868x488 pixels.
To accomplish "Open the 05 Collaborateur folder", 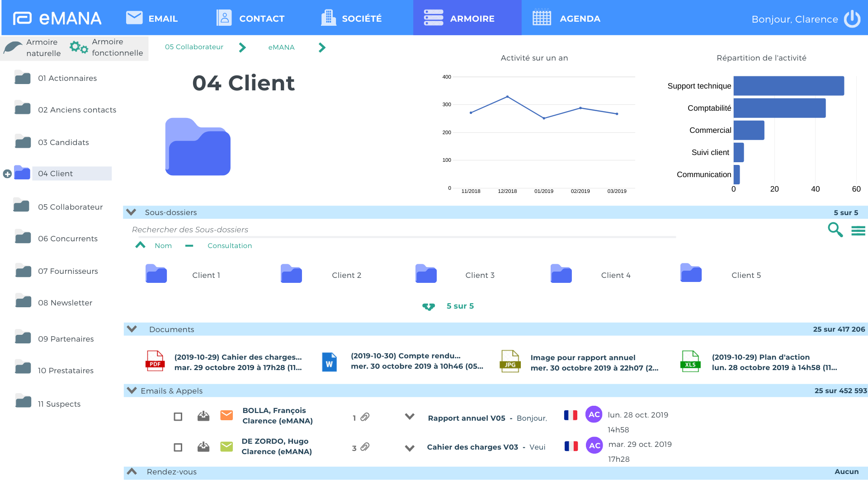I will 58,206.
